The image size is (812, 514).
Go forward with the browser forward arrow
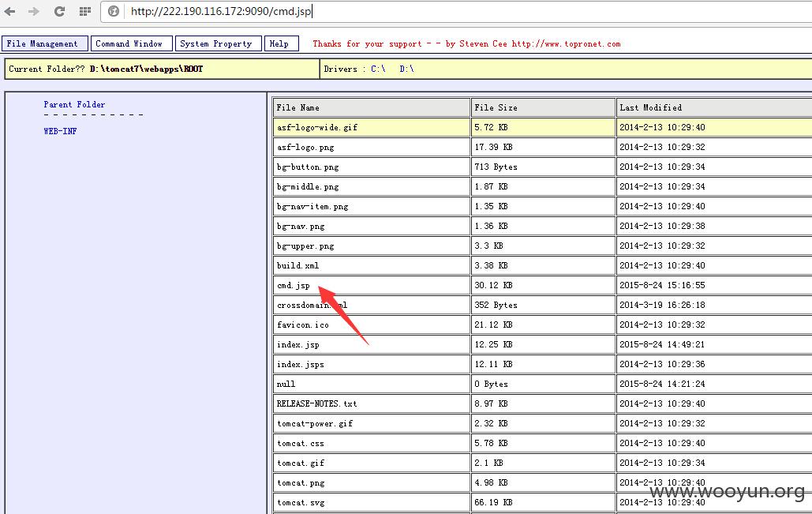pyautogui.click(x=34, y=11)
